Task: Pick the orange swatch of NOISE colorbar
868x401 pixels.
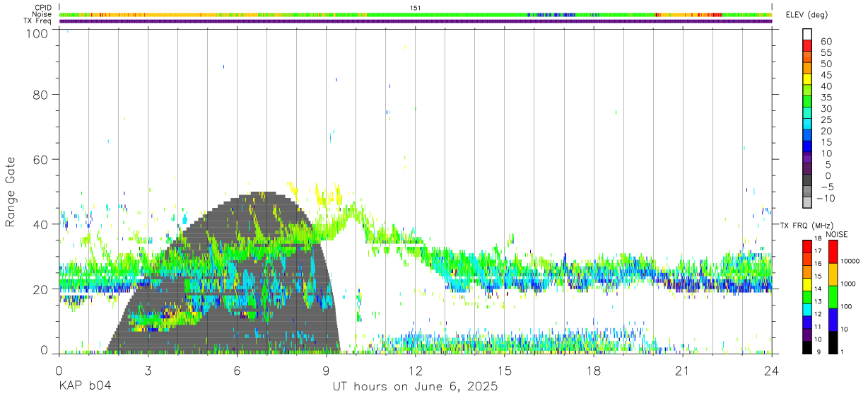Action: (833, 274)
